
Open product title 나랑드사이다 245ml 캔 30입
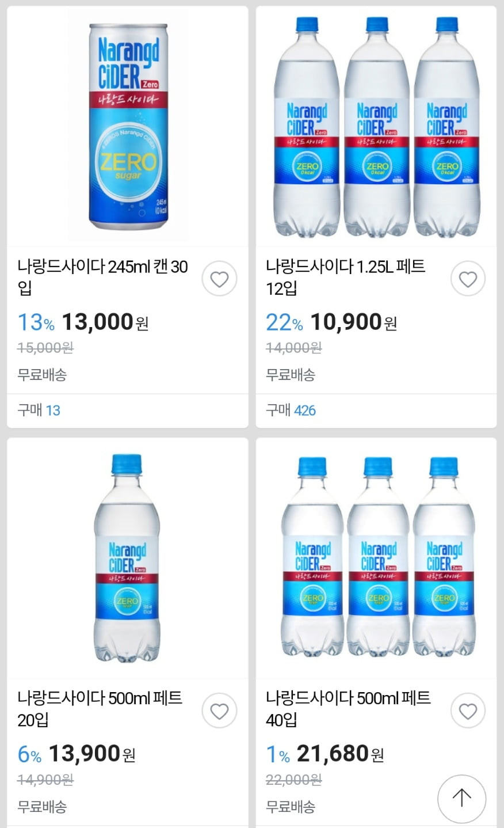[x=103, y=277]
